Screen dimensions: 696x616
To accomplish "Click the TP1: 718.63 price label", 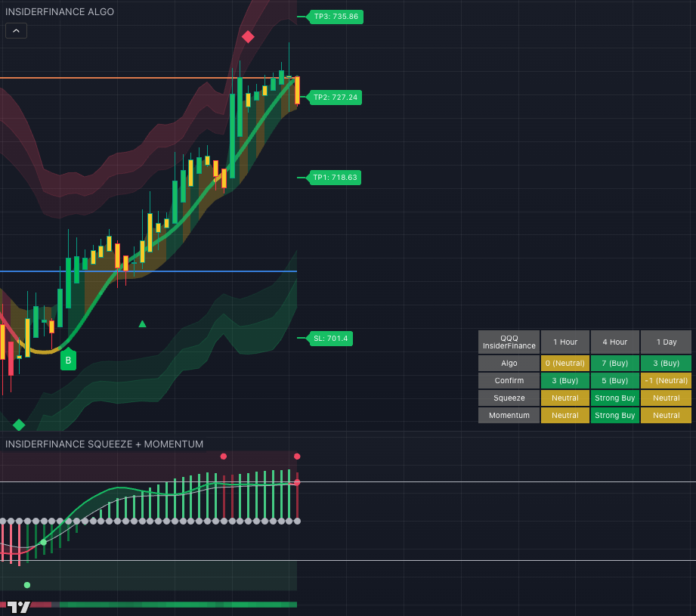I will (335, 178).
